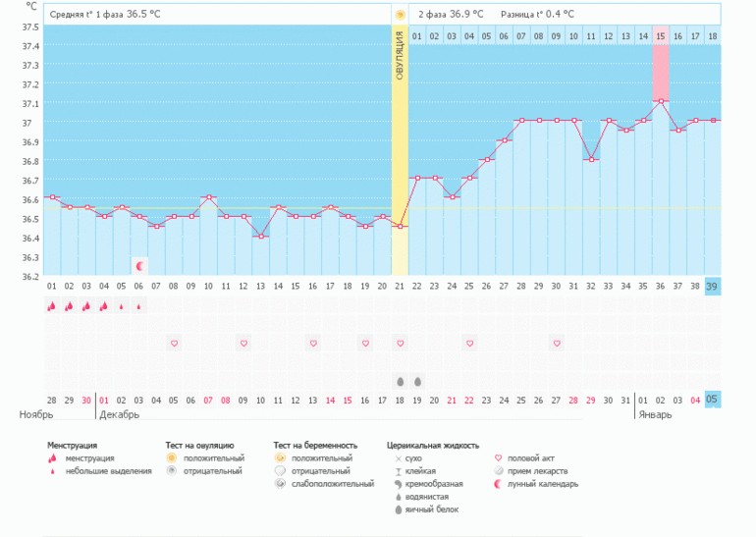Screen dimensions: 756x537
Task: Click the positive ovulation sun icon in header
Action: [x=400, y=15]
